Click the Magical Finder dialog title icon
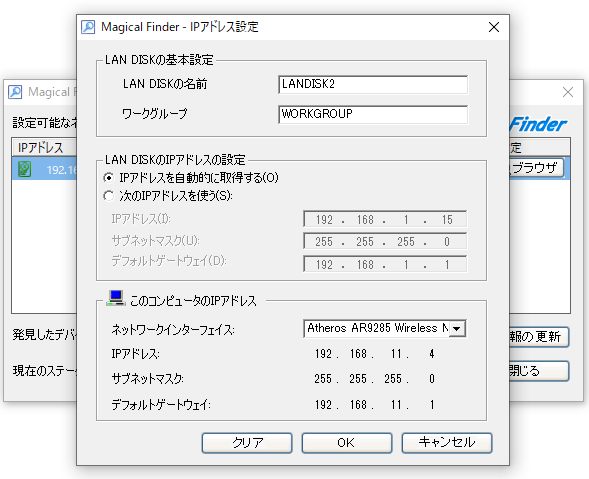 [88, 27]
